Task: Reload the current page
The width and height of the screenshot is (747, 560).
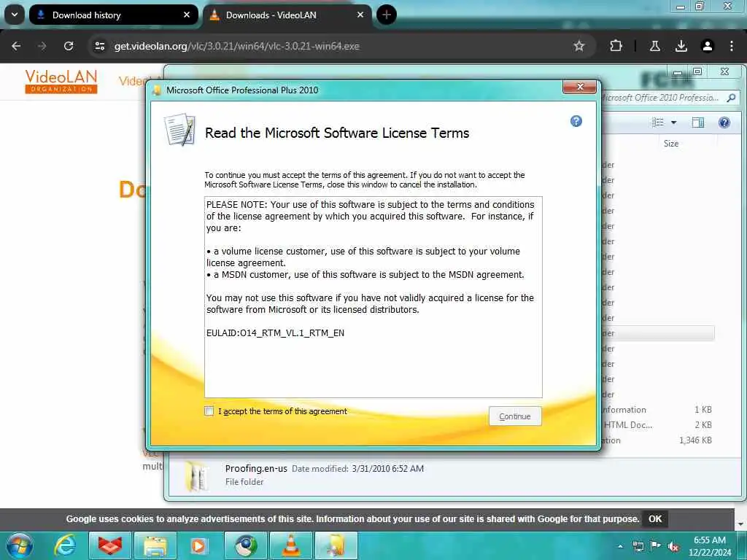Action: [69, 46]
